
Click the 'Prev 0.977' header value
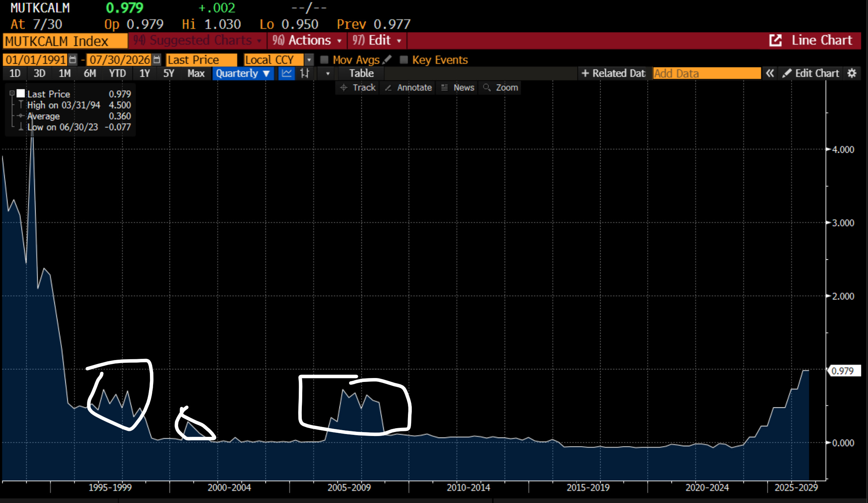pos(374,24)
